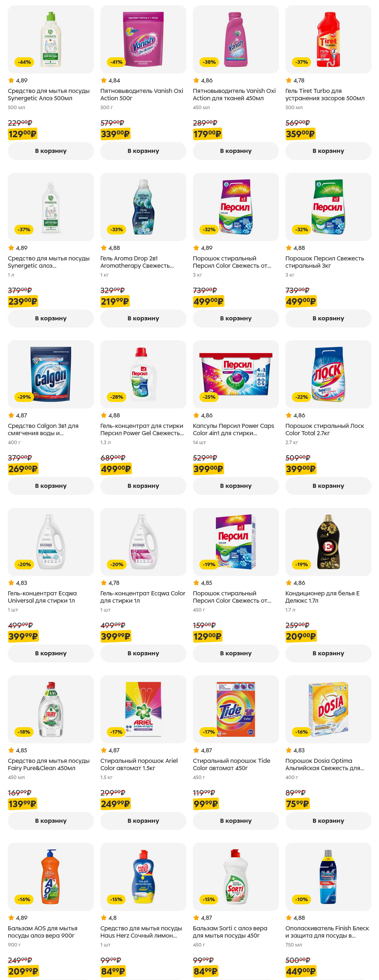Click the -25% badge on Персил Power Caps

(209, 397)
